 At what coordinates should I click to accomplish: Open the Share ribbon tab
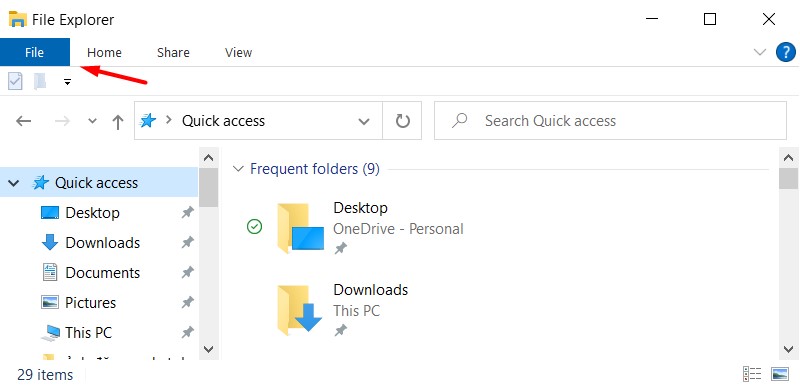pos(173,53)
